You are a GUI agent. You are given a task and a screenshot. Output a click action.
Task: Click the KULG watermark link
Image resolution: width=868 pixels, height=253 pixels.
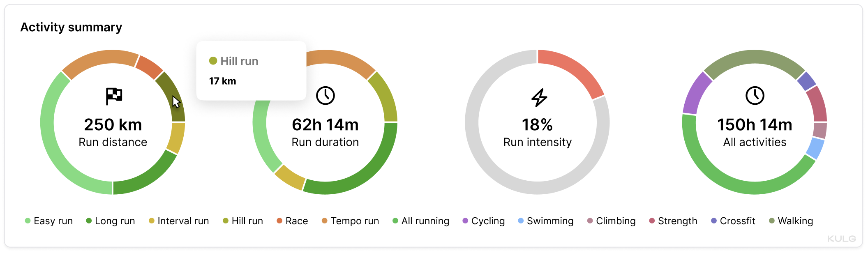click(841, 239)
